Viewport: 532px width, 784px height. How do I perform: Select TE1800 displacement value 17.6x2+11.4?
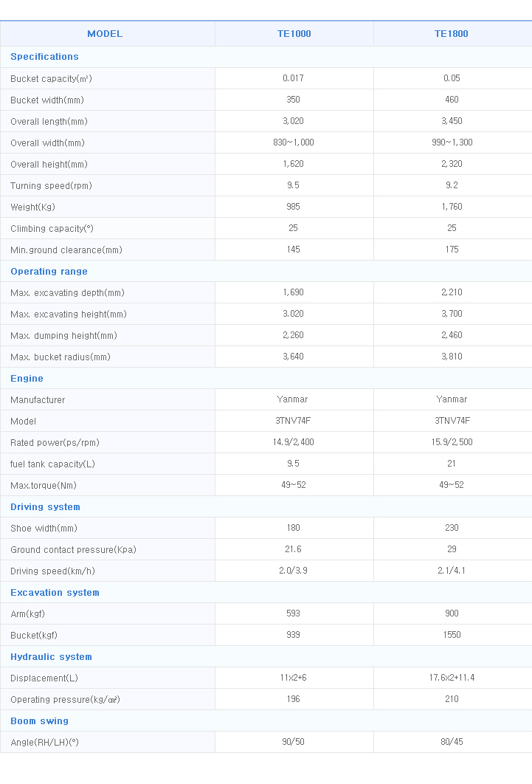(452, 678)
